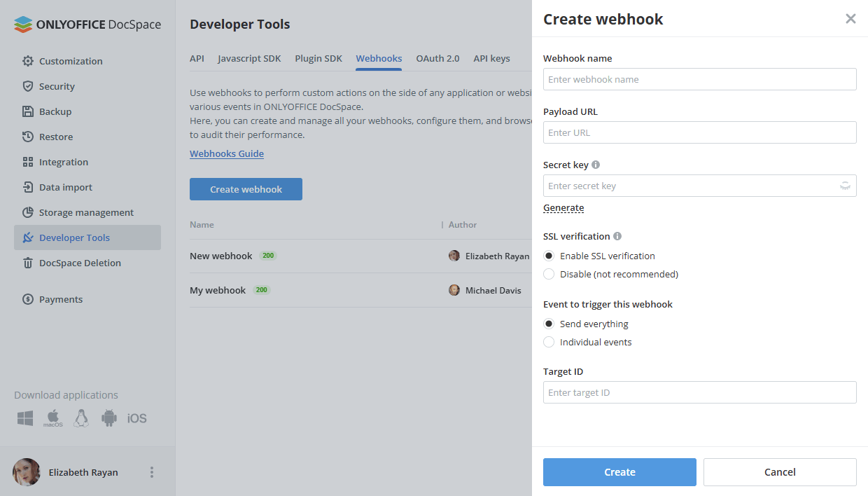The image size is (868, 496).
Task: Choose Individual events trigger option
Action: click(x=549, y=342)
